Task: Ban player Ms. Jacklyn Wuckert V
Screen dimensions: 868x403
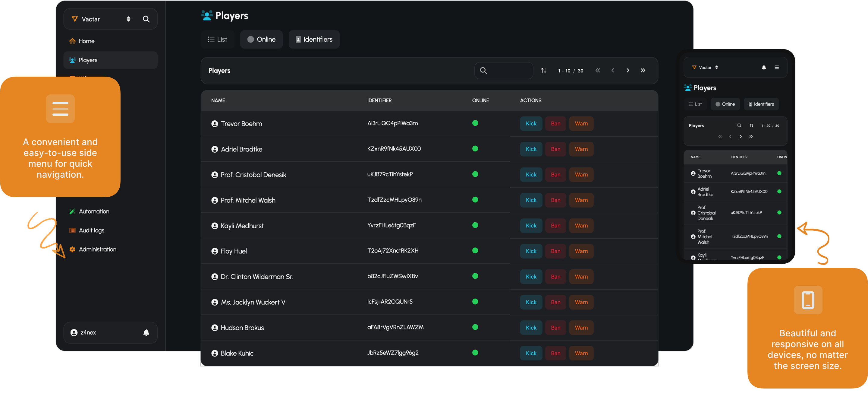Action: point(556,302)
